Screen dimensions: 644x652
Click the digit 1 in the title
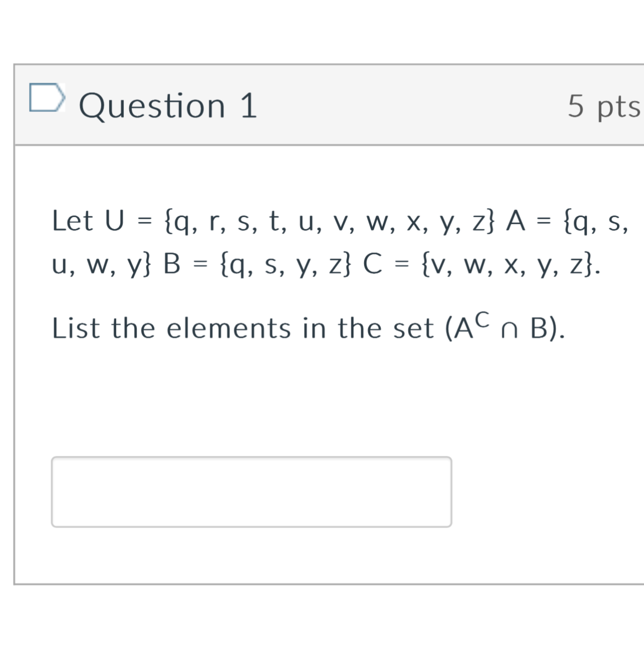(249, 106)
